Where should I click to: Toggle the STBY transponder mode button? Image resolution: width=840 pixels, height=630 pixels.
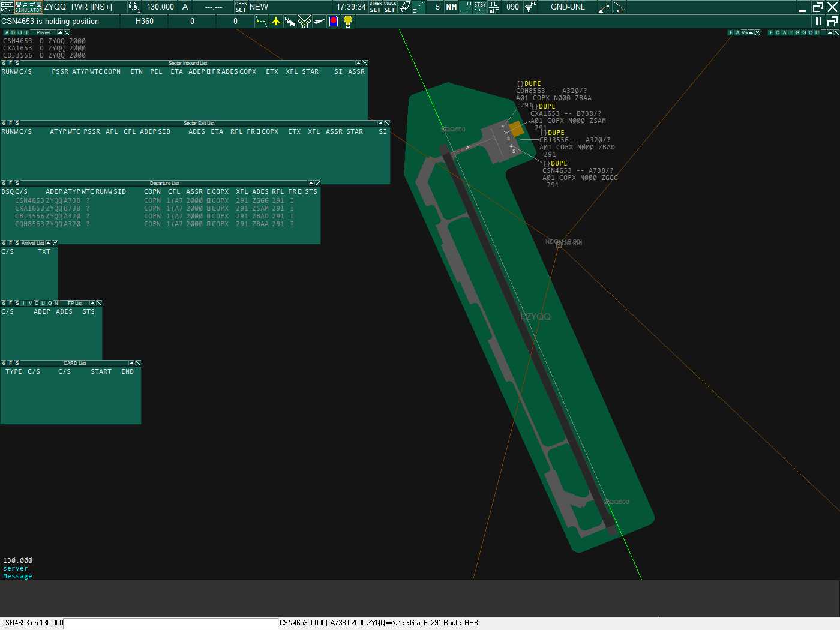[480, 7]
